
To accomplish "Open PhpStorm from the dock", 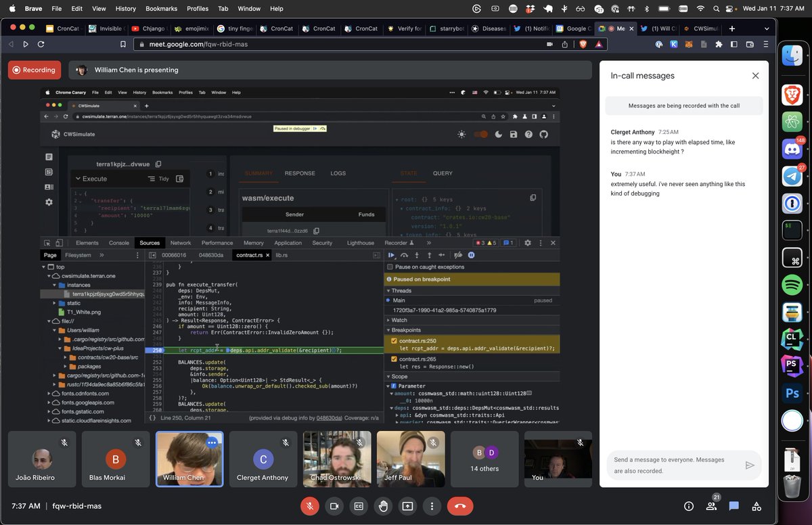I will pyautogui.click(x=792, y=366).
